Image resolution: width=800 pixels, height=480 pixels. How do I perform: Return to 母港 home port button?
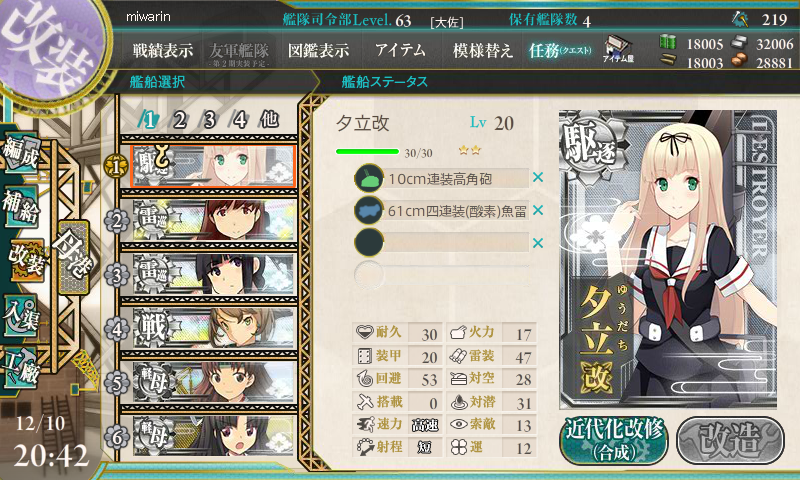pyautogui.click(x=74, y=257)
